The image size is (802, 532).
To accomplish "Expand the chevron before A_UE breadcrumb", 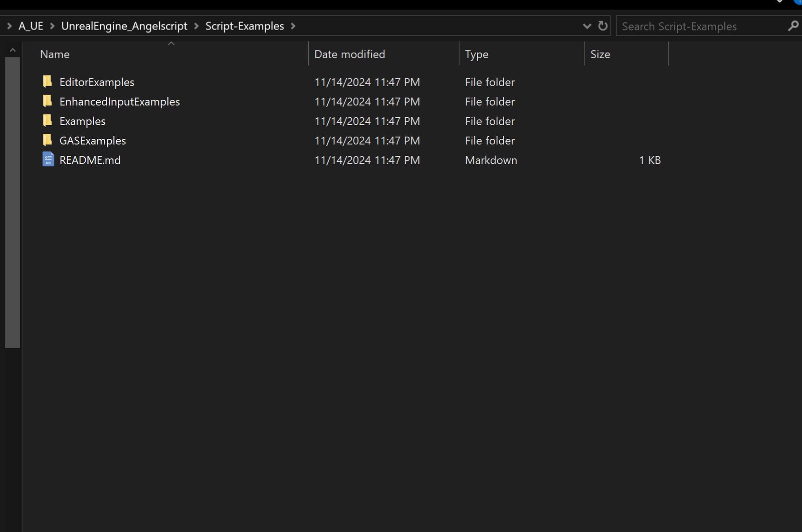I will click(9, 26).
